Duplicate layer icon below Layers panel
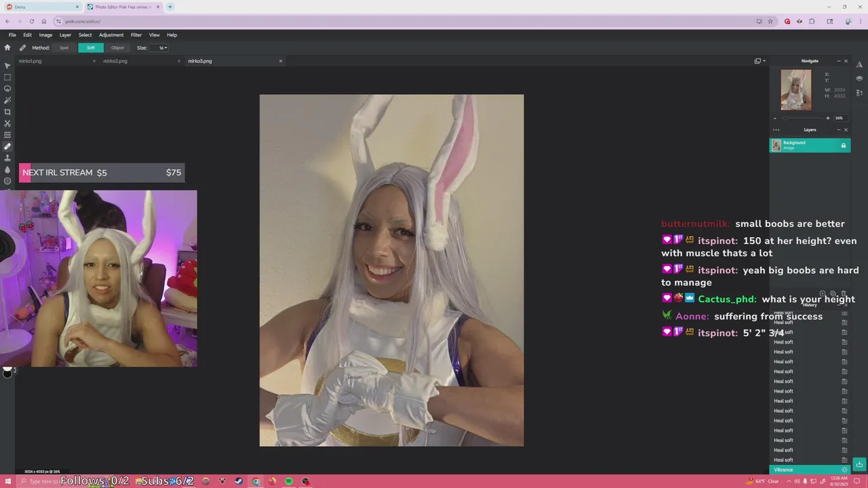This screenshot has width=868, height=488. 833,293
